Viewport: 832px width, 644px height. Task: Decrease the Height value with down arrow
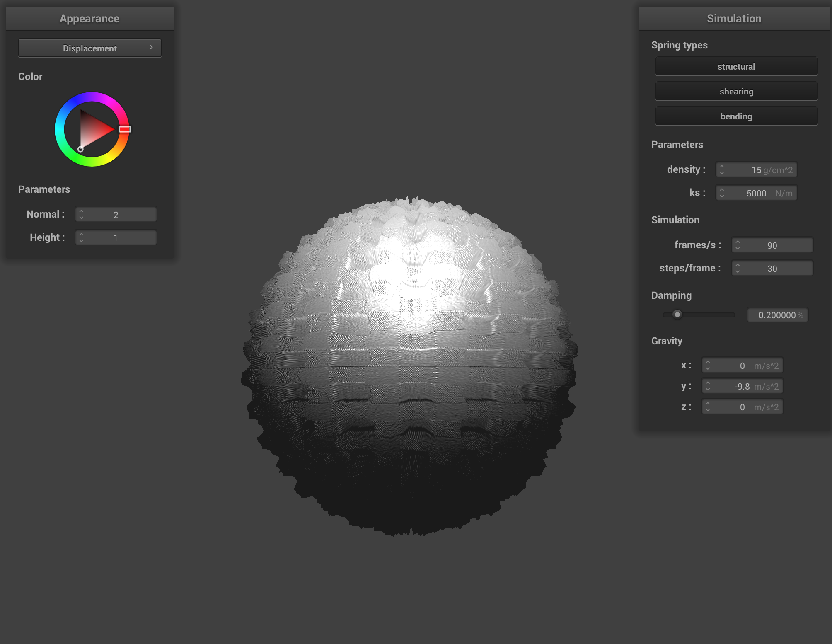coord(81,241)
